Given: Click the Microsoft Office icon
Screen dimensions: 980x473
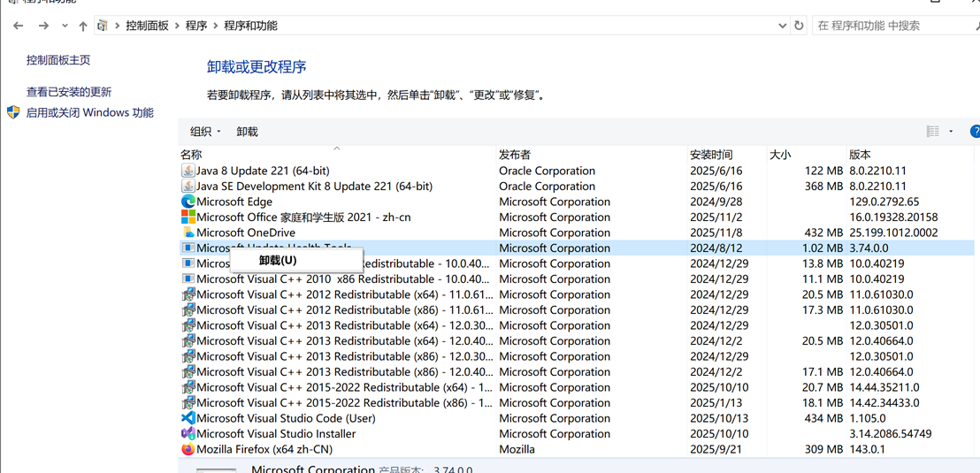Looking at the screenshot, I should coord(188,217).
